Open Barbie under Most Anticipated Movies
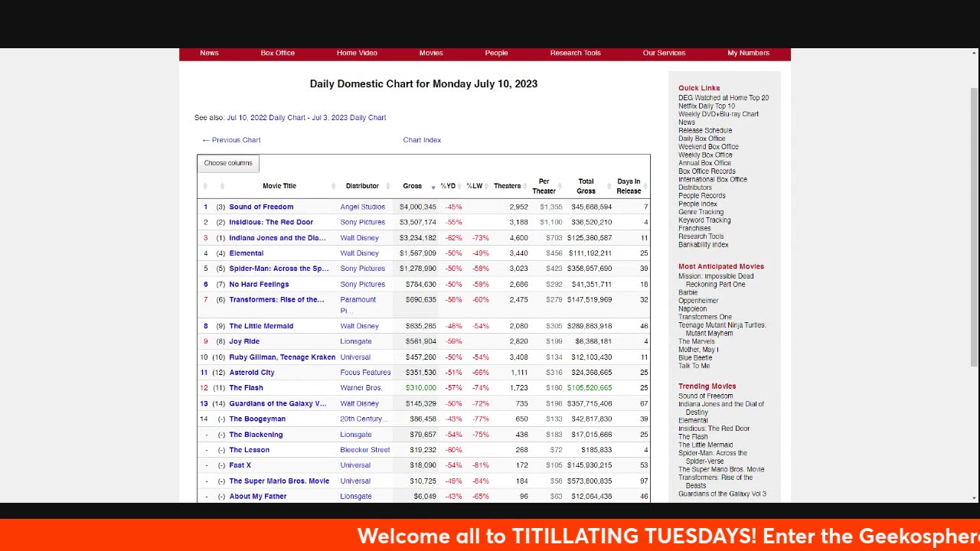Image resolution: width=980 pixels, height=551 pixels. (688, 292)
